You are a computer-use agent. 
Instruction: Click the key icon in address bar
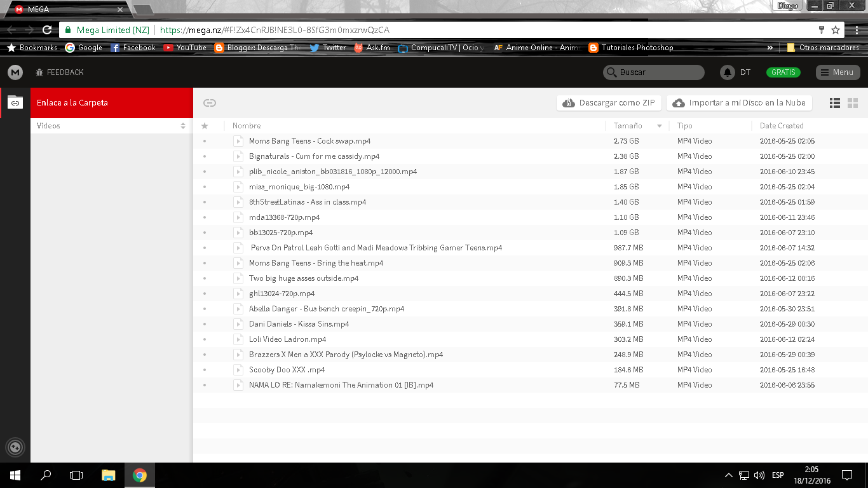pyautogui.click(x=822, y=30)
